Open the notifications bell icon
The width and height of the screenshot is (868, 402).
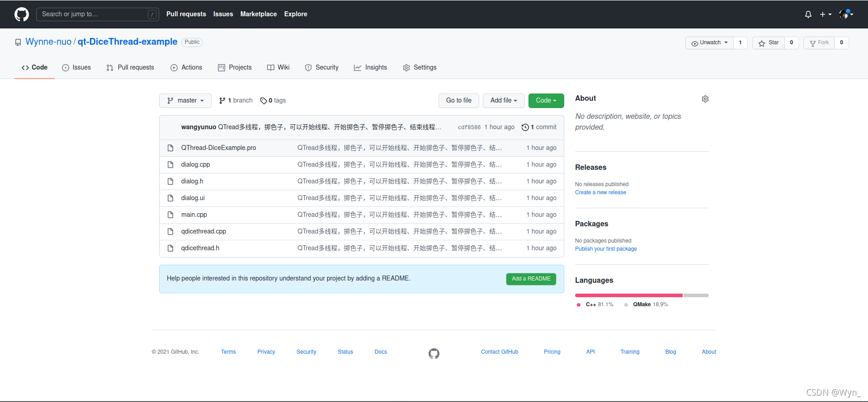tap(808, 14)
